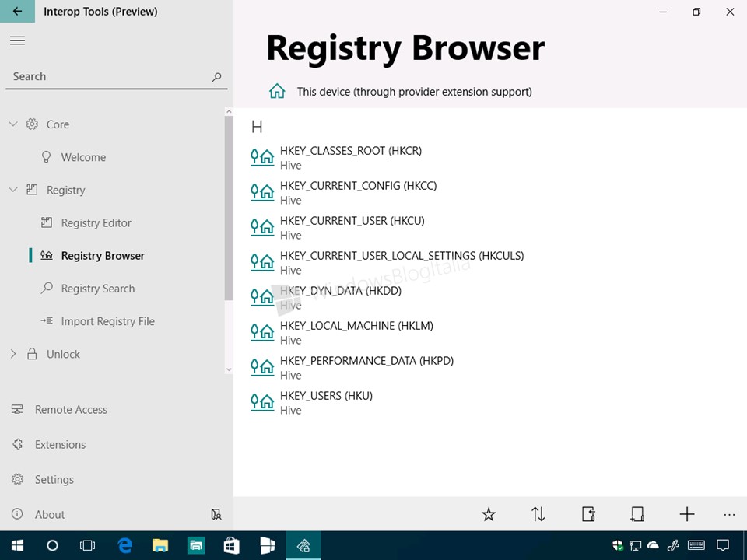Launch Microsoft Edge from taskbar
Viewport: 747px width, 560px height.
pyautogui.click(x=124, y=545)
